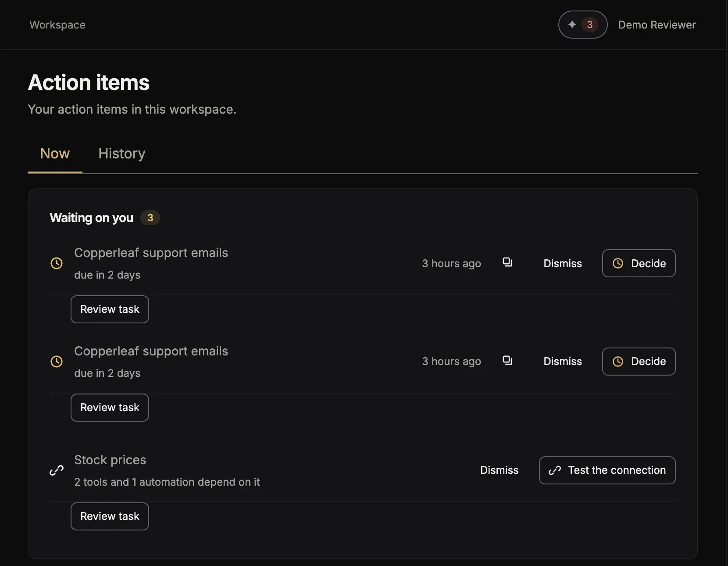Click the Action items page heading
The height and width of the screenshot is (566, 728).
coord(89,82)
